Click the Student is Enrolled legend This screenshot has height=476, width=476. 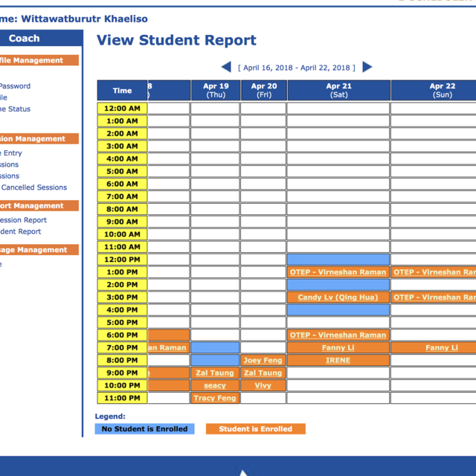(256, 429)
